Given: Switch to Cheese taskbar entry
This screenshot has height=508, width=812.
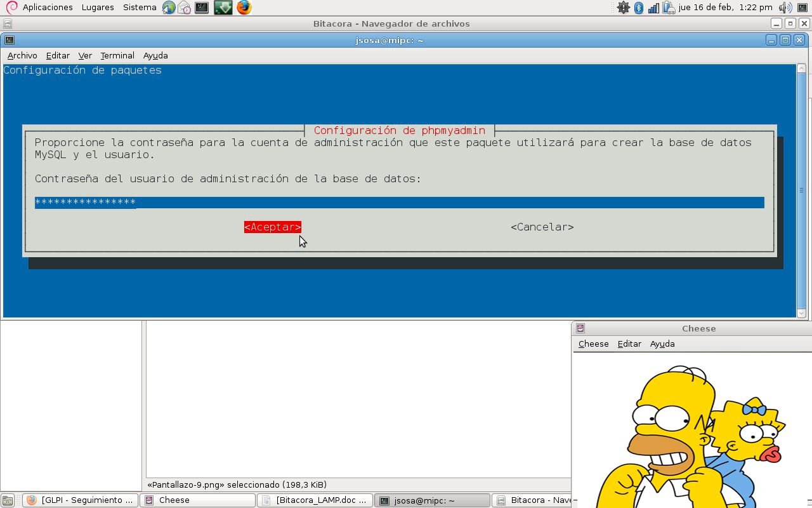Looking at the screenshot, I should point(197,500).
